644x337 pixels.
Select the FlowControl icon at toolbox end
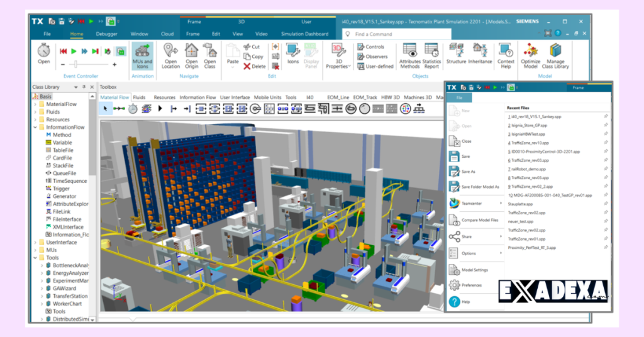tap(419, 109)
